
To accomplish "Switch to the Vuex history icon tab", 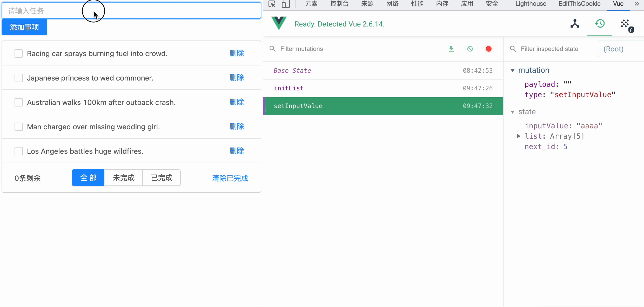I will [600, 24].
